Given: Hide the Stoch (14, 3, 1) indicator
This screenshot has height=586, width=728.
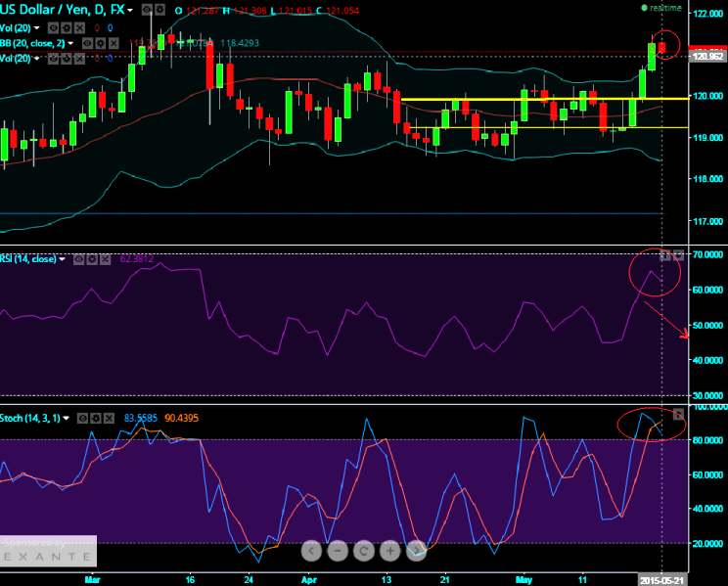Looking at the screenshot, I should [x=82, y=419].
